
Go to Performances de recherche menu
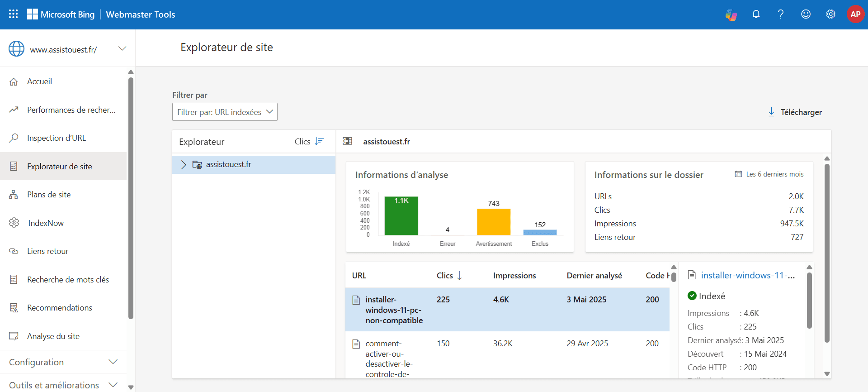click(71, 110)
